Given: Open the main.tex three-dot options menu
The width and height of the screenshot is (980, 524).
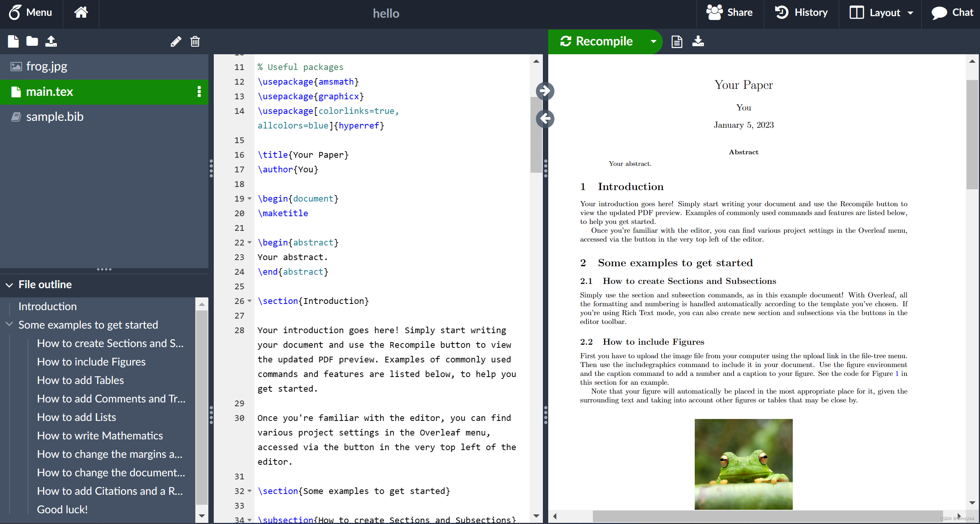Looking at the screenshot, I should click(x=199, y=92).
